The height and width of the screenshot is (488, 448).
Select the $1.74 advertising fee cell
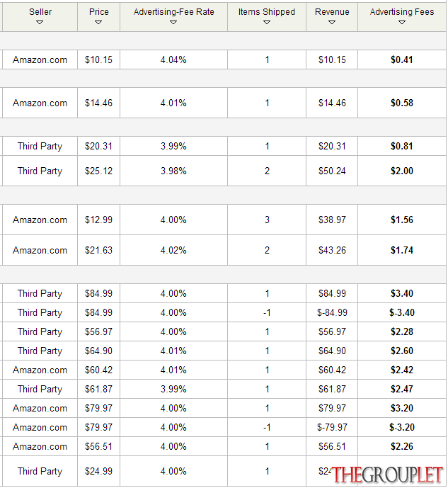point(402,250)
